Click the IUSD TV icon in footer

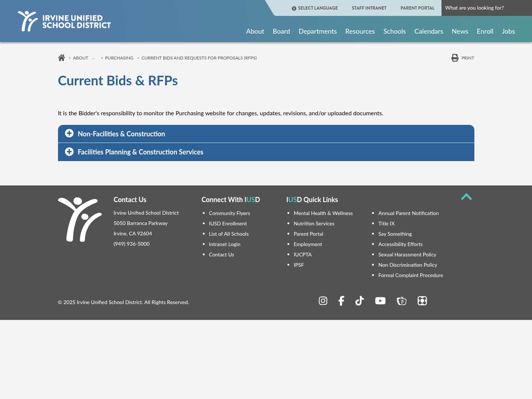coord(402,301)
